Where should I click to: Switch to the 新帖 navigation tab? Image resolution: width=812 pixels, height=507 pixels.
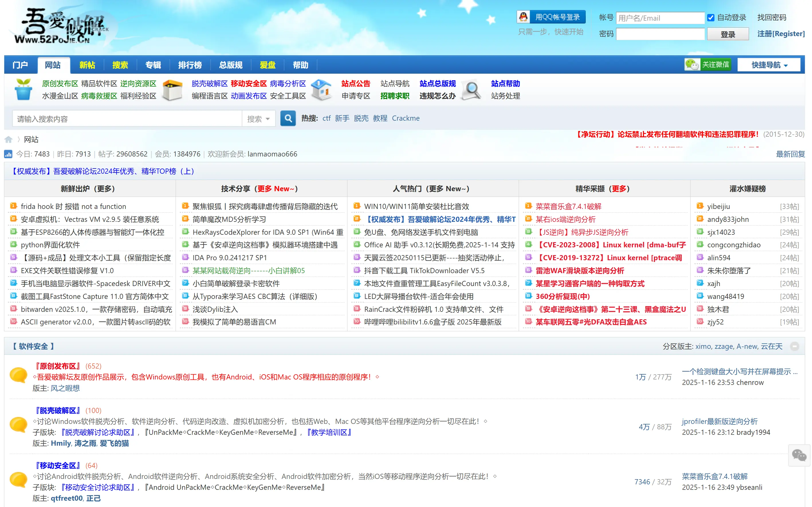pos(87,65)
